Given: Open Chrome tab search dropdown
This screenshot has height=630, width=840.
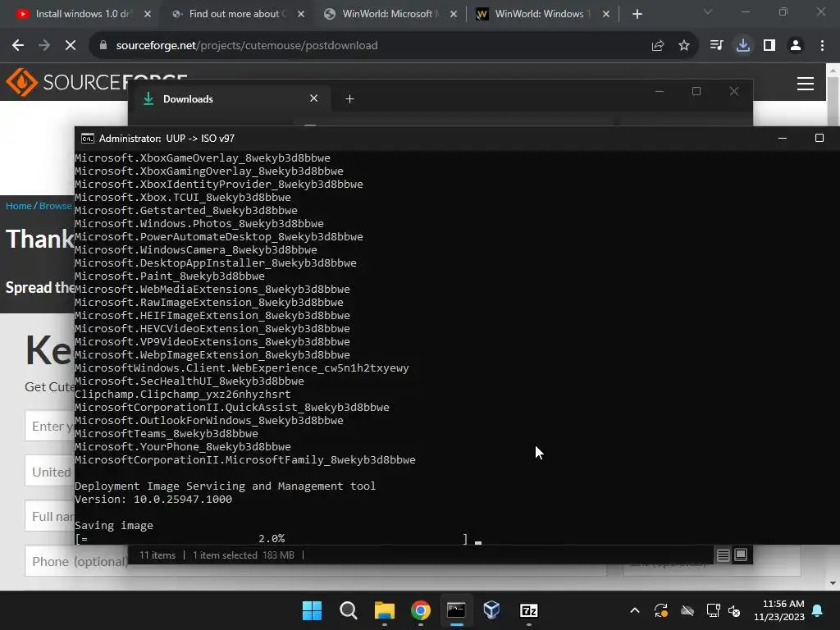Looking at the screenshot, I should pyautogui.click(x=708, y=11).
